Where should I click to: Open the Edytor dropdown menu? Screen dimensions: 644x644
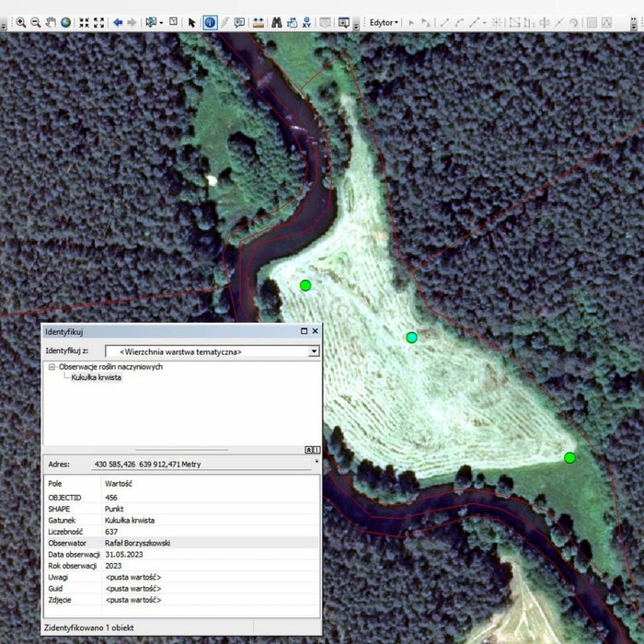(383, 22)
